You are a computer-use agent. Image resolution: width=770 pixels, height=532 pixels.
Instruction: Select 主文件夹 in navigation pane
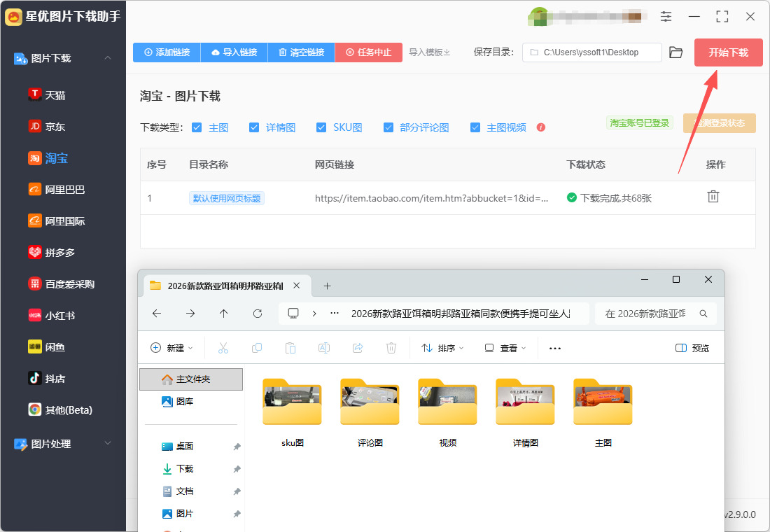tap(191, 379)
